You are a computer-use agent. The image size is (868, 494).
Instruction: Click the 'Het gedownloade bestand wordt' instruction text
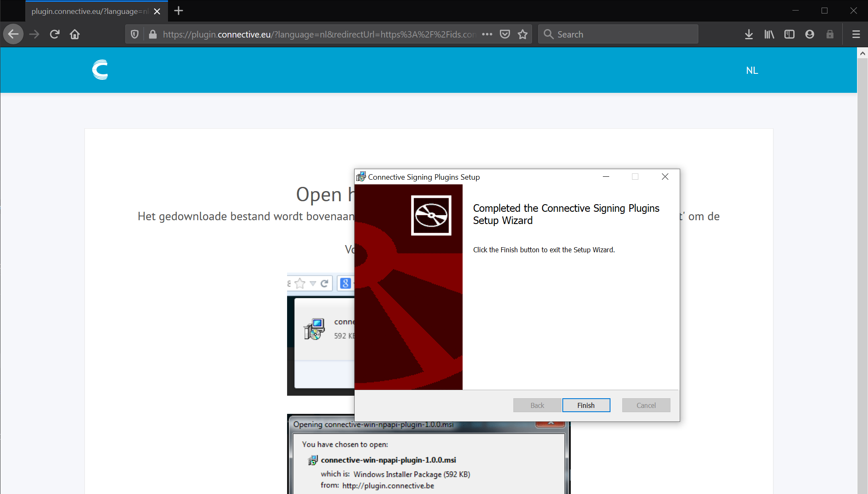(x=246, y=216)
